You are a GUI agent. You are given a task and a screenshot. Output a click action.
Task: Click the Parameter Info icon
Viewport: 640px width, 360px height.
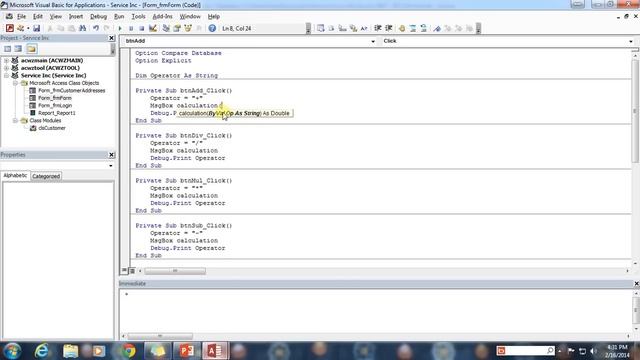click(353, 28)
